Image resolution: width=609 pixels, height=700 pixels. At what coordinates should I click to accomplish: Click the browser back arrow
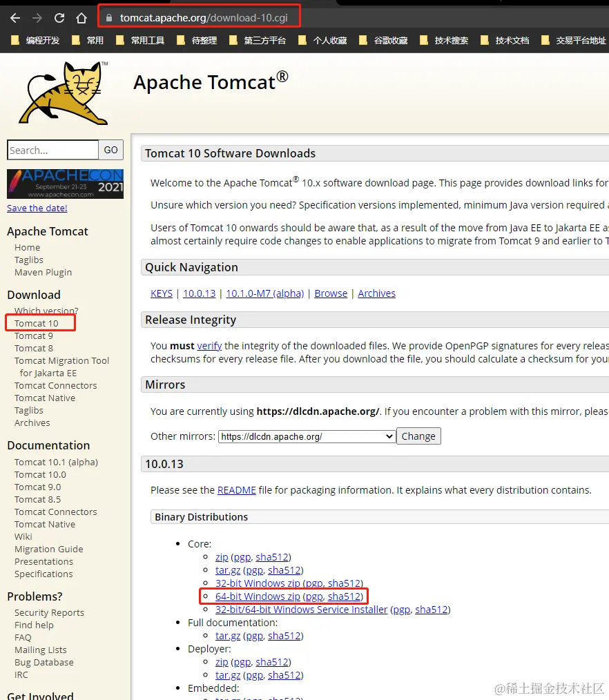click(15, 18)
